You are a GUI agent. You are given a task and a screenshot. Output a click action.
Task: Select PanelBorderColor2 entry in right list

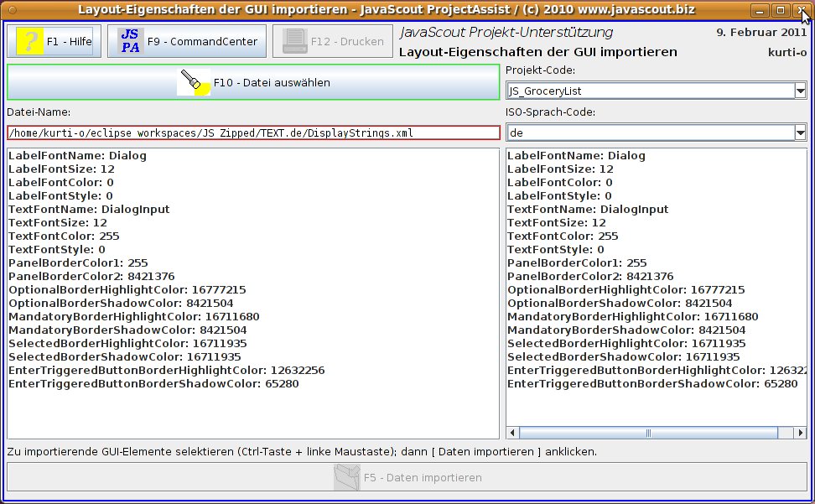(x=589, y=277)
